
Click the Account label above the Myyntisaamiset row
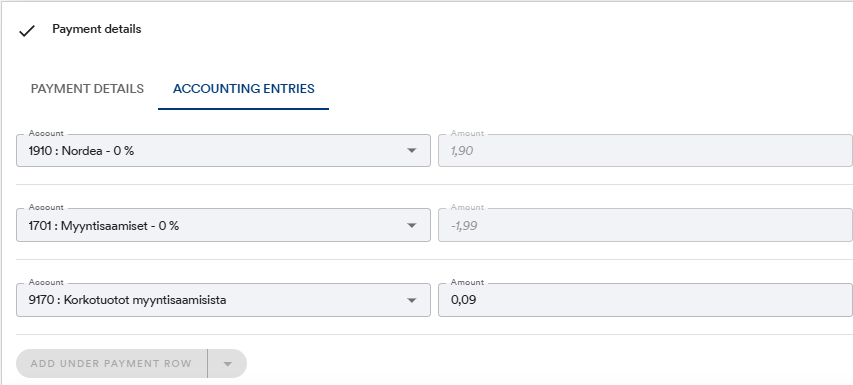[46, 207]
